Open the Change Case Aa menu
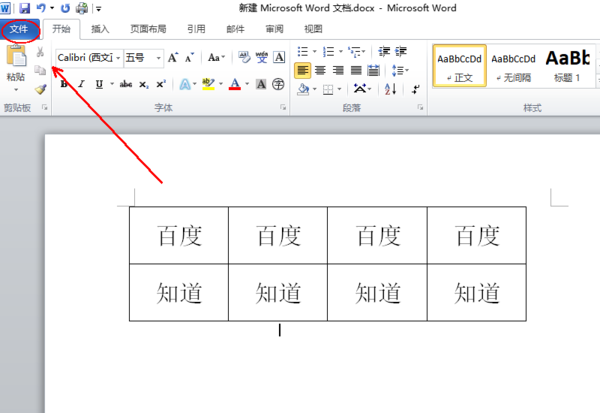Viewport: 600px width, 413px height. tap(216, 58)
